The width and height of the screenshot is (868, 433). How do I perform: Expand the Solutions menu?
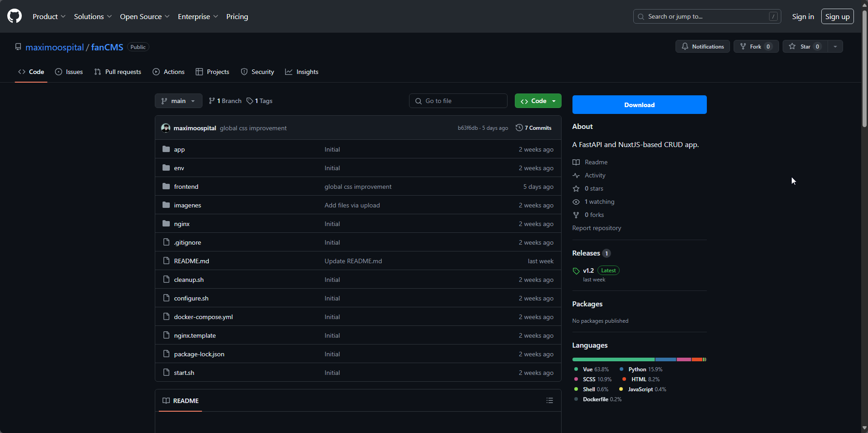pyautogui.click(x=93, y=16)
